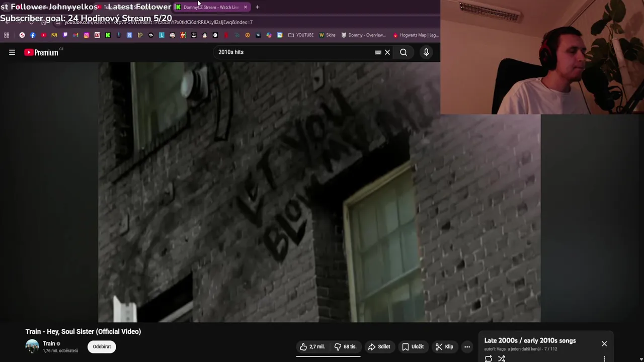This screenshot has height=362, width=644.
Task: Click the video title Train - Hey, Soul Sister
Action: coord(83,331)
